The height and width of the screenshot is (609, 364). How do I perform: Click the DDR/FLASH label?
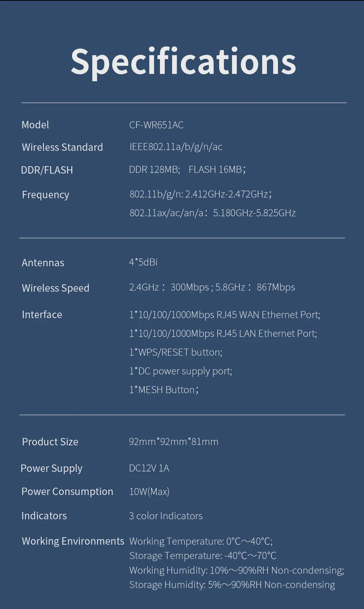point(47,170)
